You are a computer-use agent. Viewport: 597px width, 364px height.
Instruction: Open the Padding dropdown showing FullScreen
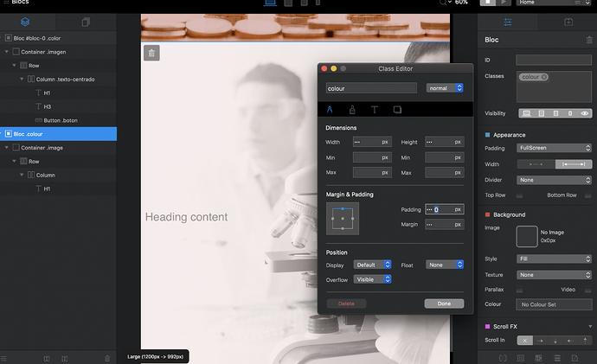click(555, 148)
